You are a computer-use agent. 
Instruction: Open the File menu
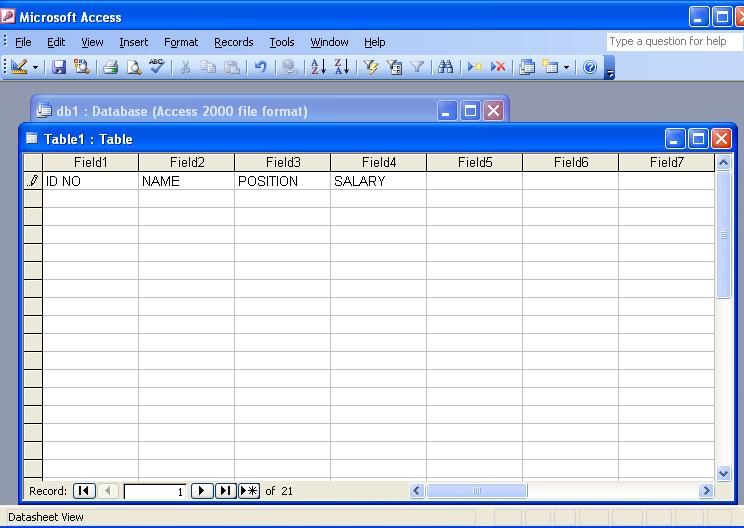tap(23, 42)
